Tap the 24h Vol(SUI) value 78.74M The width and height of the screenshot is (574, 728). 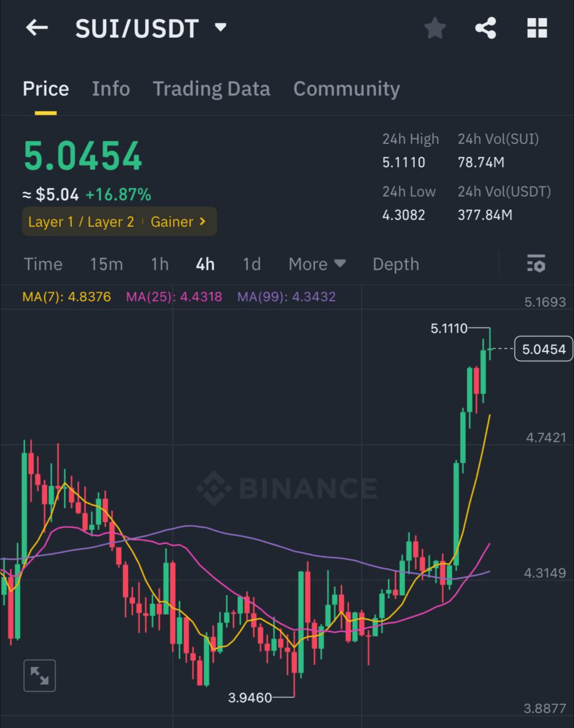point(481,163)
